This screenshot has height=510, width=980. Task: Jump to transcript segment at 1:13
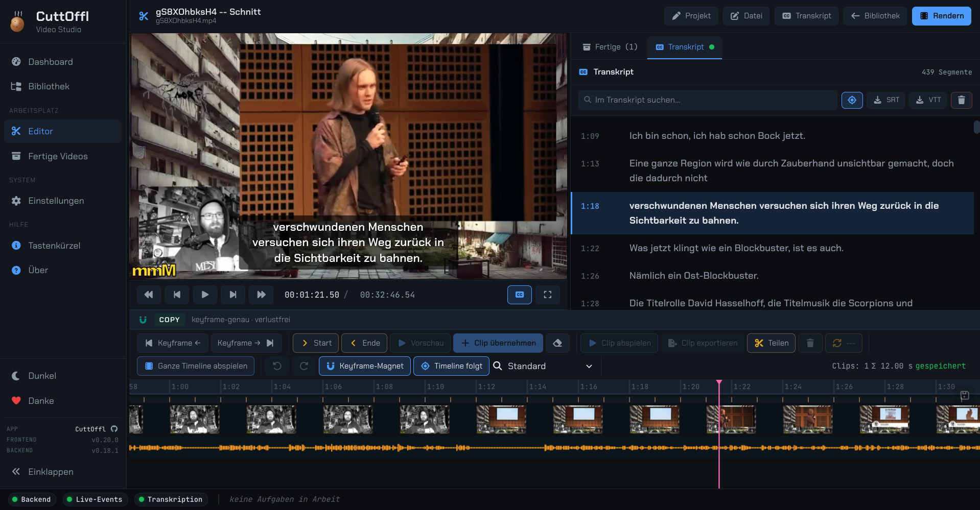point(772,171)
